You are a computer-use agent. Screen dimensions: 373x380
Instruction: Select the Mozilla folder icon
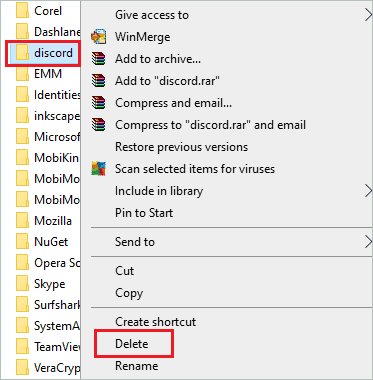[x=23, y=221]
